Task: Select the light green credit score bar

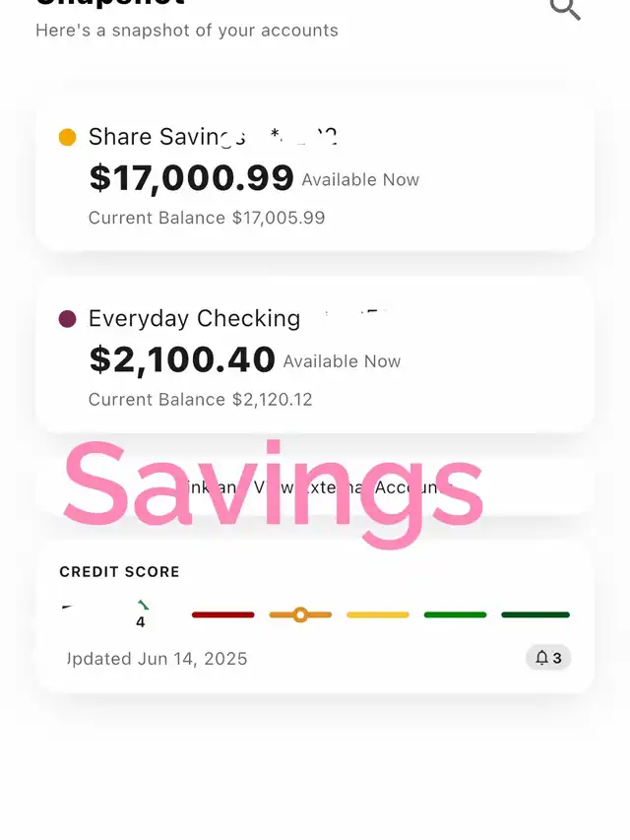Action: (x=455, y=614)
